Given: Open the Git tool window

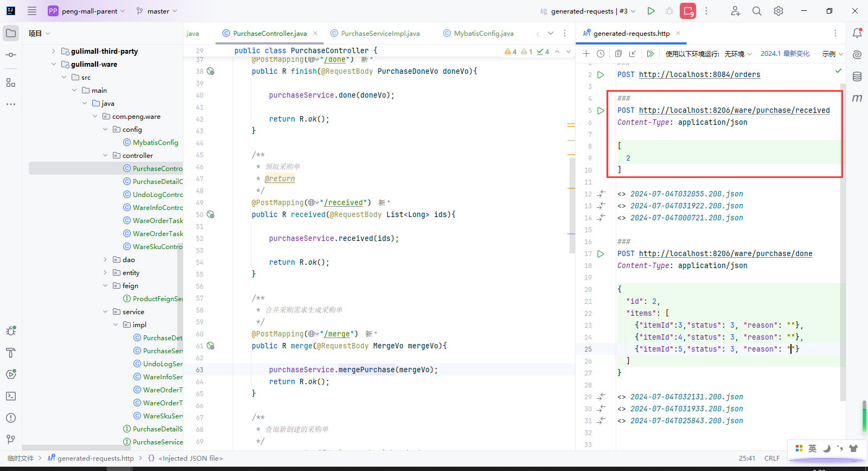Looking at the screenshot, I should (11, 440).
